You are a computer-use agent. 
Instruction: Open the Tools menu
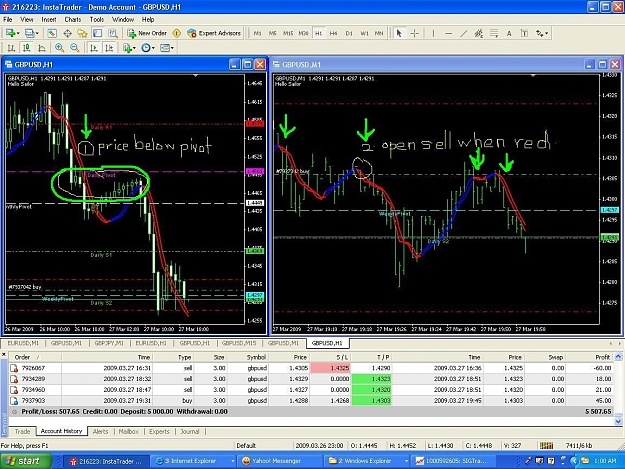pos(96,20)
